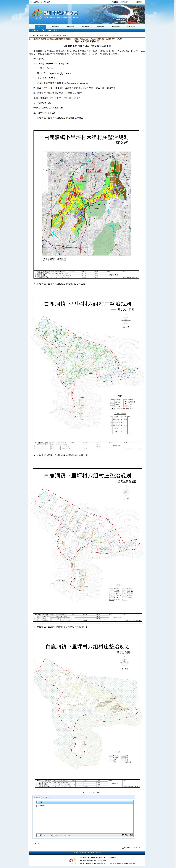
Task: Click the 去顶部>>> link
Action: click(36, 844)
